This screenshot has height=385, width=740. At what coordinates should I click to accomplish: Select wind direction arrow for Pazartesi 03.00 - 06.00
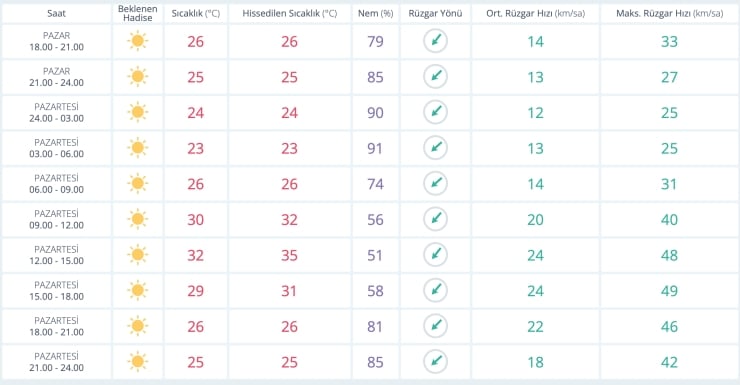coord(435,148)
